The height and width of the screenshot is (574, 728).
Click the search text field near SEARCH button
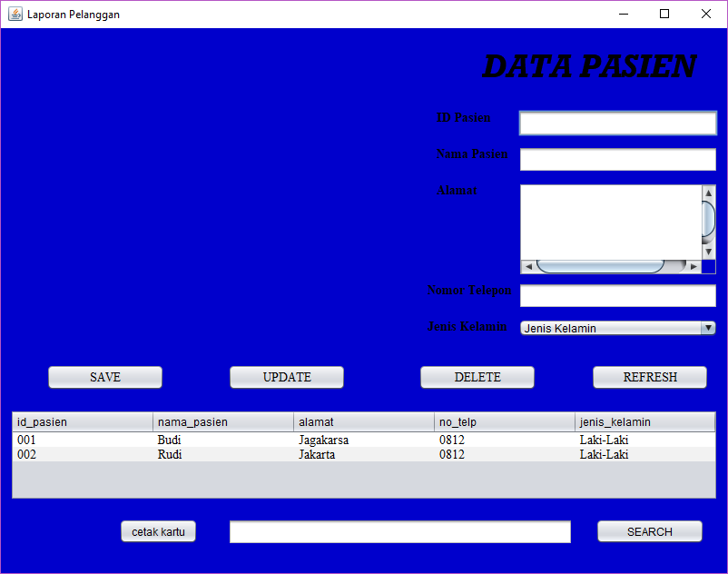[399, 531]
